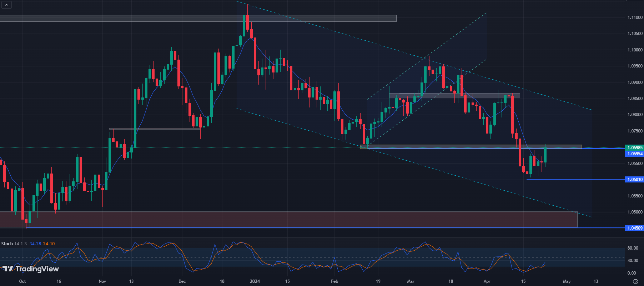The width and height of the screenshot is (644, 286).
Task: Click the 1.06500 price scale label
Action: [x=635, y=164]
